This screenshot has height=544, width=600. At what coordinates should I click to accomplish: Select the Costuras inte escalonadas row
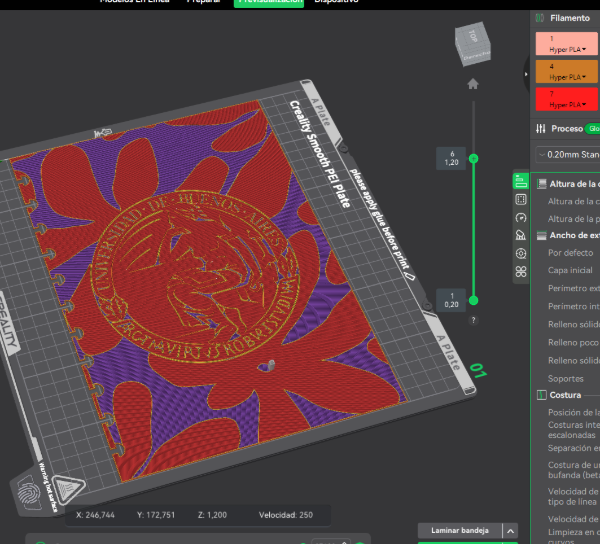(x=573, y=430)
